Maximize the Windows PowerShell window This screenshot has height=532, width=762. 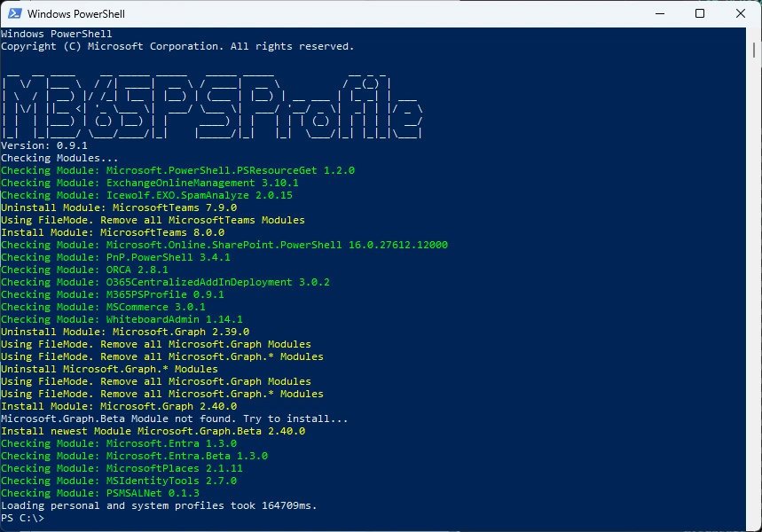coord(700,13)
